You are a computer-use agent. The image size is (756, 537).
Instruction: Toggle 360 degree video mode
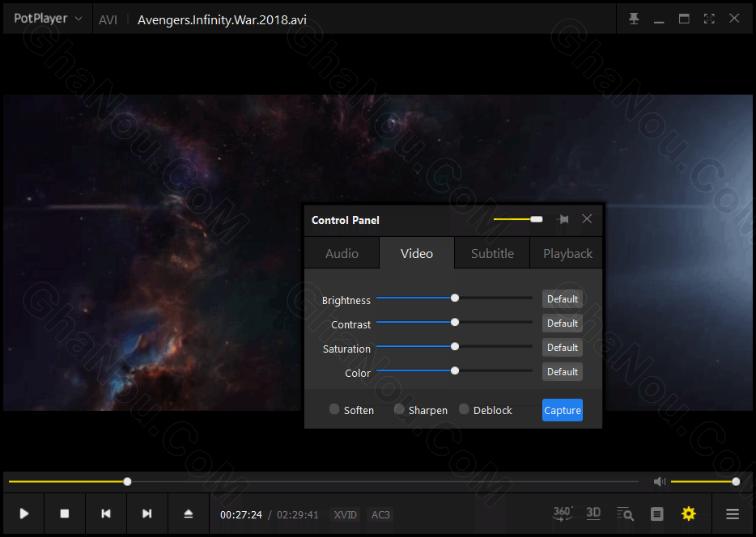[x=563, y=514]
